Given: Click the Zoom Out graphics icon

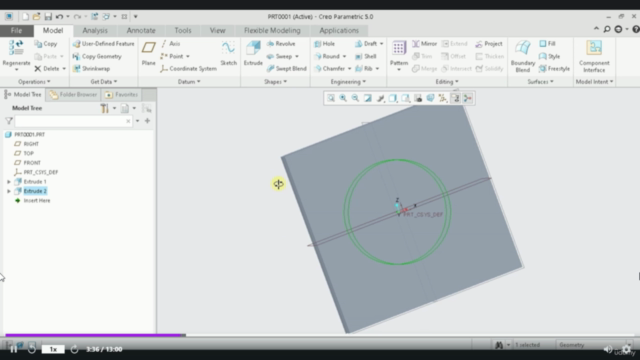Looking at the screenshot, I should (x=356, y=98).
